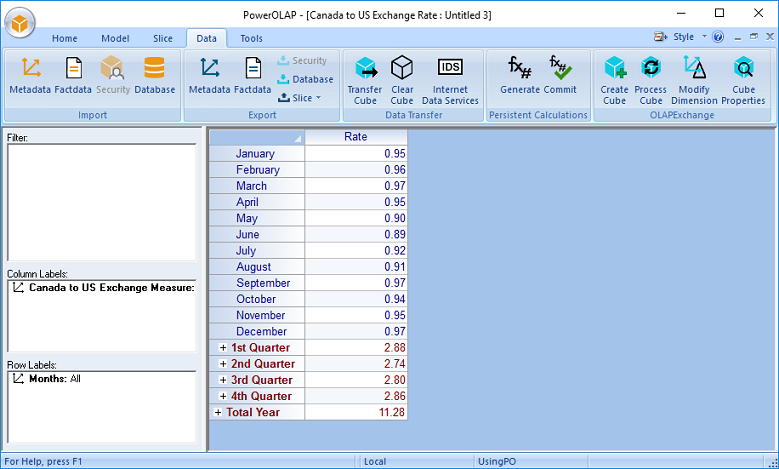779x469 pixels.
Task: Expand the 2nd Quarter row
Action: (x=223, y=364)
